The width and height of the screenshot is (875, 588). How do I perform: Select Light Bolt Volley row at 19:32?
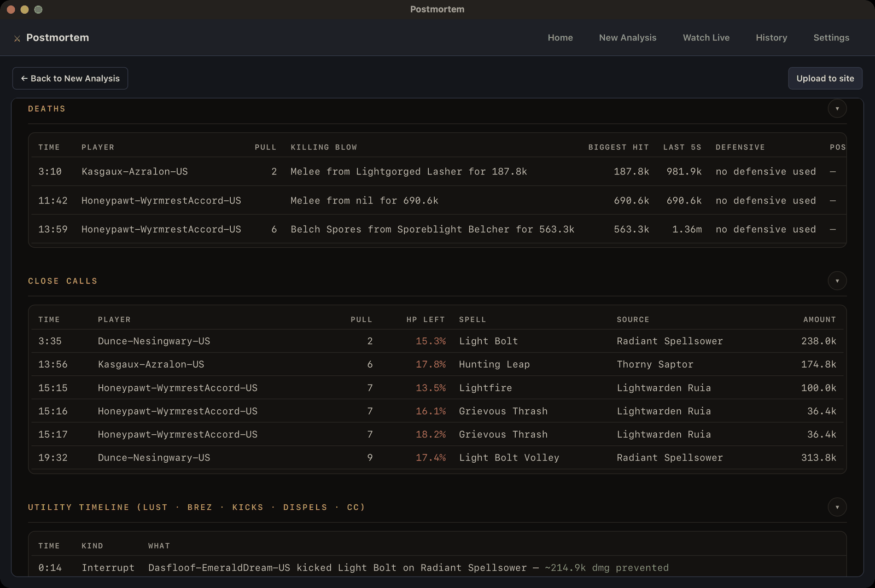coord(437,458)
